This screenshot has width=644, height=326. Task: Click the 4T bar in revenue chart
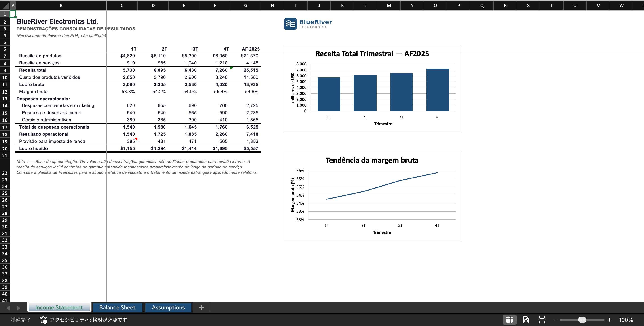point(438,90)
